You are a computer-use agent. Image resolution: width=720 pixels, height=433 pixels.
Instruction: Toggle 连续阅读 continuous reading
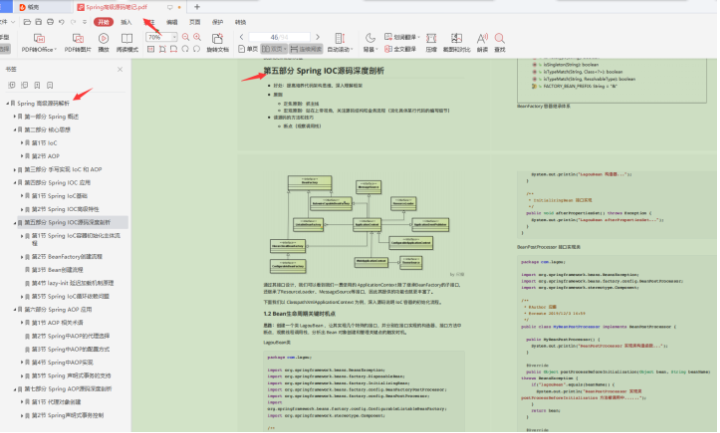pyautogui.click(x=306, y=49)
